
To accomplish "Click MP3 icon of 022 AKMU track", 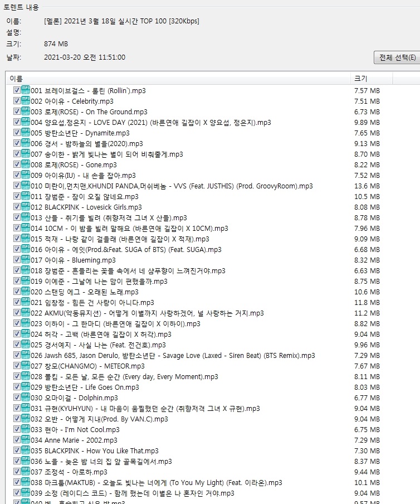I will [x=26, y=313].
